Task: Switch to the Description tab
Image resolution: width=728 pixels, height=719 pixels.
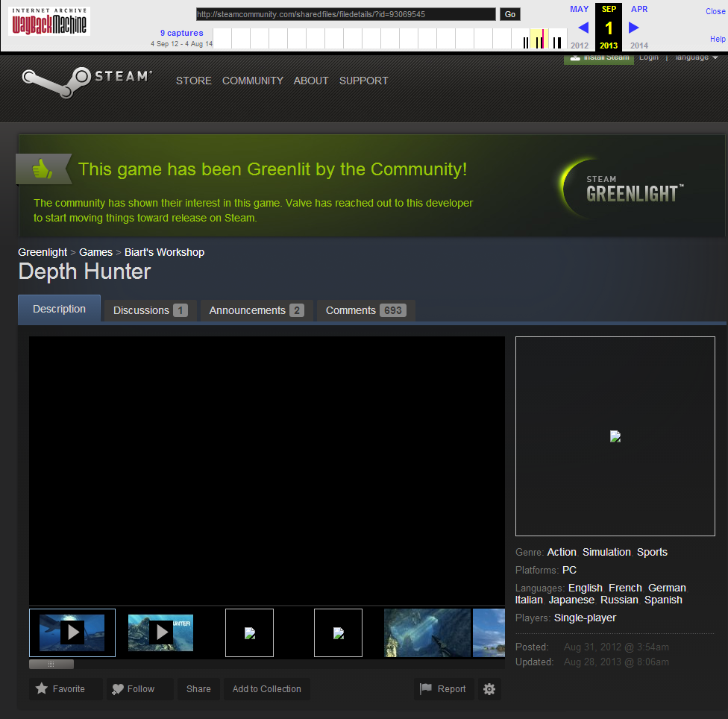Action: [x=59, y=309]
